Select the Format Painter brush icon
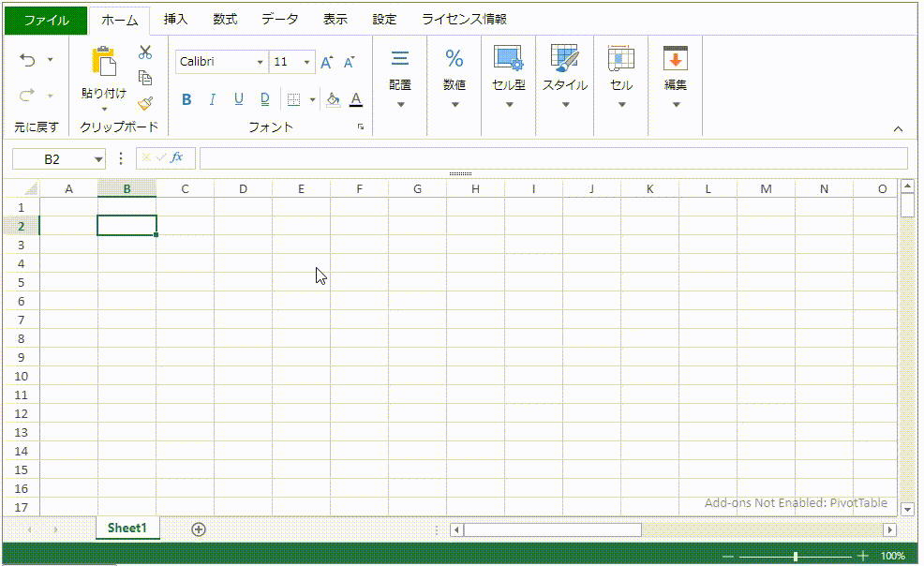Image resolution: width=924 pixels, height=566 pixels. 145,103
